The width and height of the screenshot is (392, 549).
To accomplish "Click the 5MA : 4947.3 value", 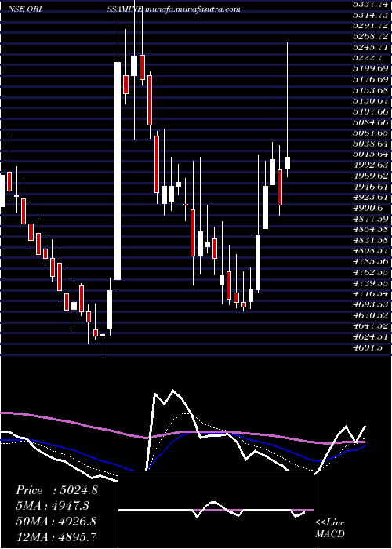I will click(x=53, y=506).
